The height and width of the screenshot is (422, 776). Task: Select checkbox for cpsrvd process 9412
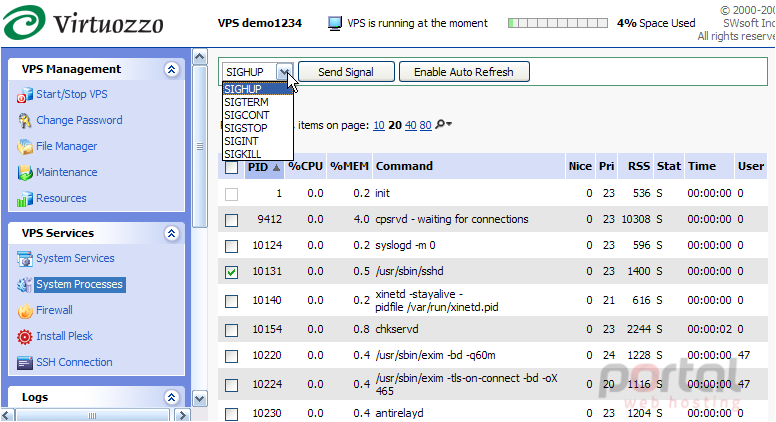[x=231, y=220]
